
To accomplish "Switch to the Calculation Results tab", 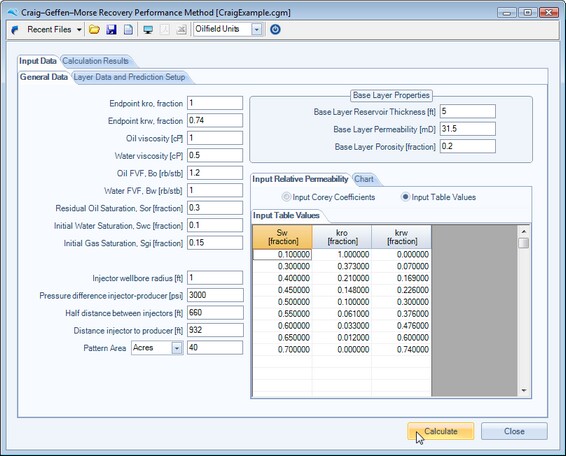I will (95, 61).
